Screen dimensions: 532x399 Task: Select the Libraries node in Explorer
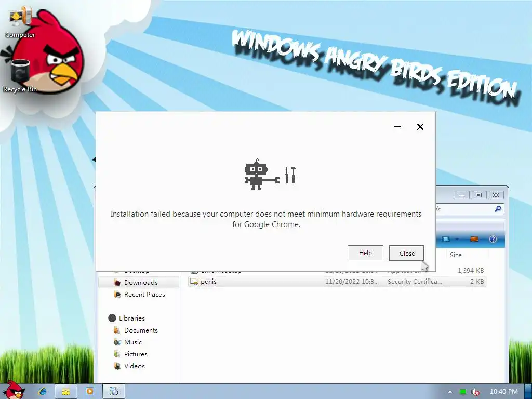point(131,318)
